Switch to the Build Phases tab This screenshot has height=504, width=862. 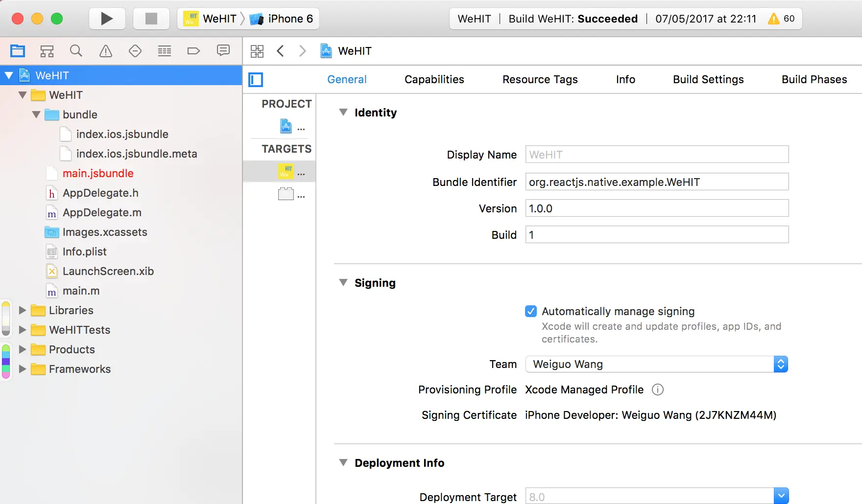pyautogui.click(x=814, y=79)
